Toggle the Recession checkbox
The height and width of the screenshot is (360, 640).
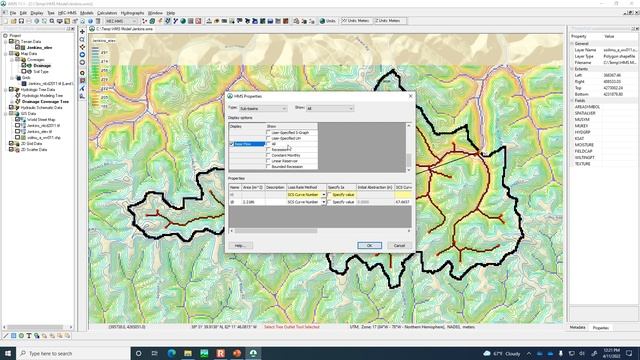(x=268, y=150)
